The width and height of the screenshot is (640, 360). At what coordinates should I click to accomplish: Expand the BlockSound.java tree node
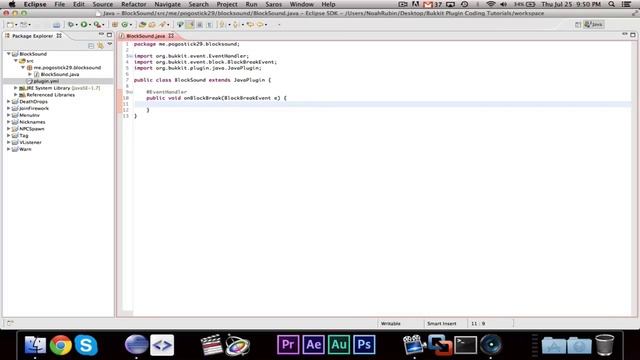pos(30,74)
